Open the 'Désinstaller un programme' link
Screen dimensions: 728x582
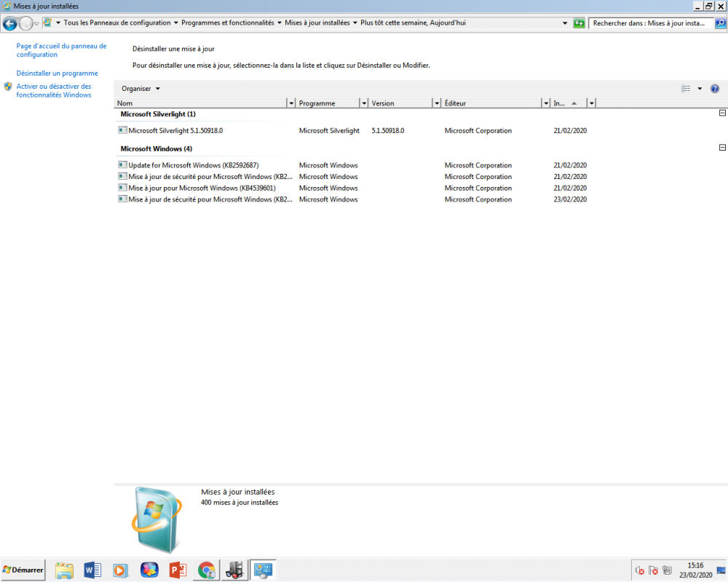[57, 73]
